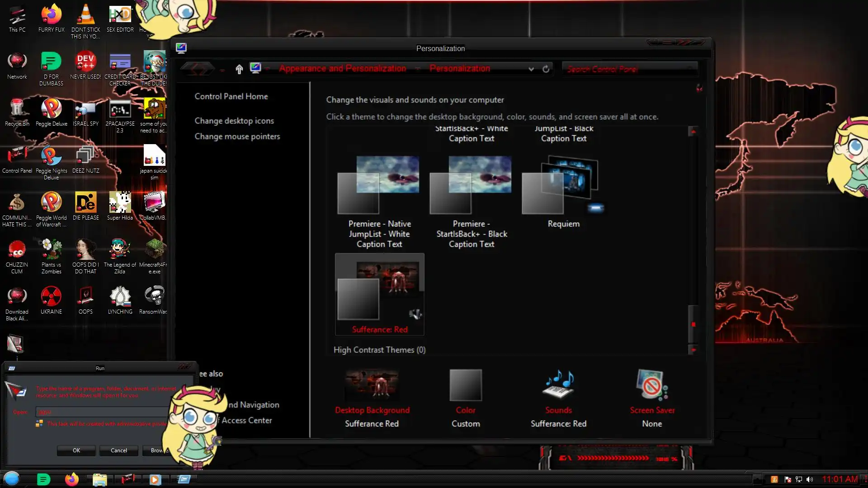Open the Screen Saver settings icon
This screenshot has width=868, height=488.
coord(651,385)
